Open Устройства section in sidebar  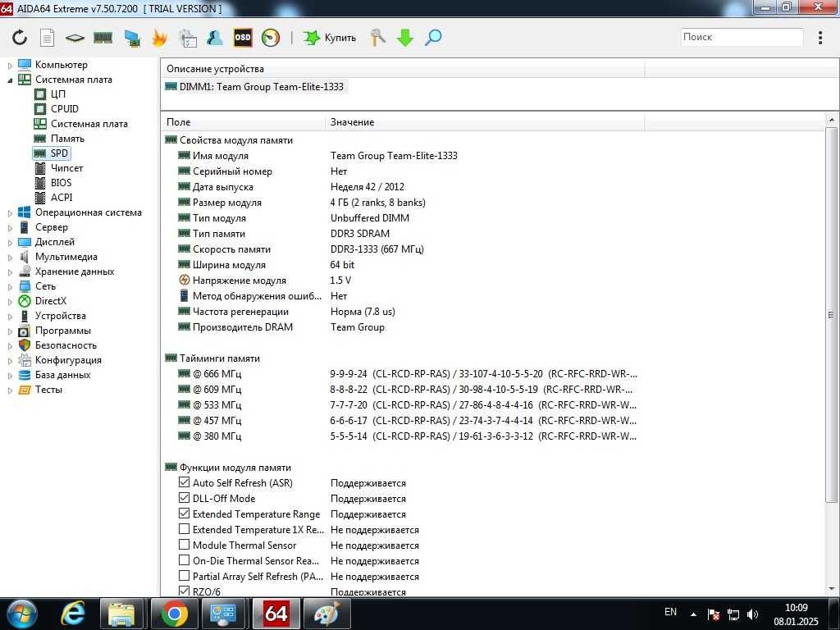[60, 316]
